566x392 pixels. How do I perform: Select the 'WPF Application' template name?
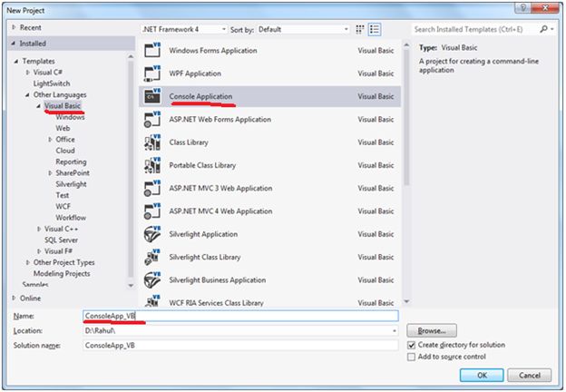click(195, 73)
